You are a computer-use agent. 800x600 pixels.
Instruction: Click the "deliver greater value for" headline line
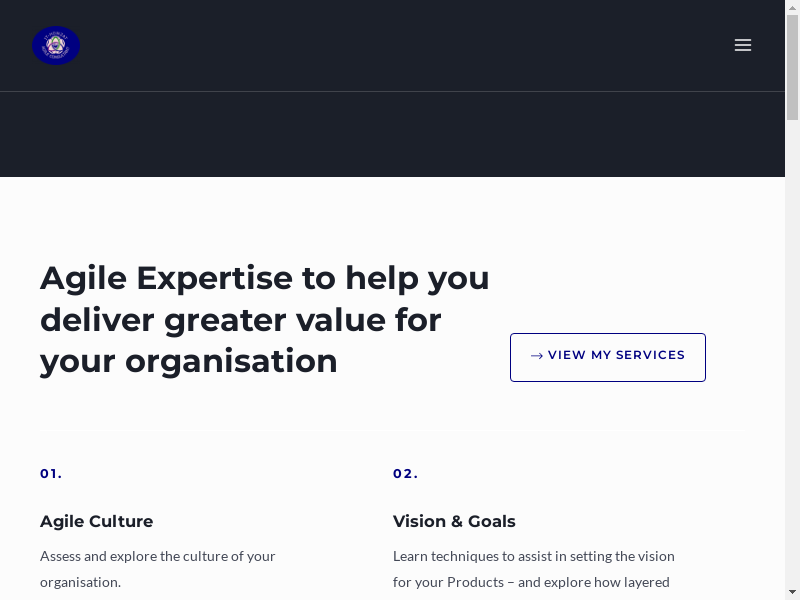pyautogui.click(x=241, y=320)
